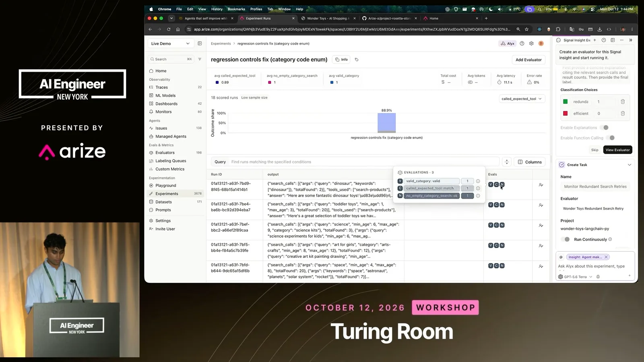The width and height of the screenshot is (644, 362).
Task: Remove the Insight: Agent chip
Action: (x=606, y=257)
